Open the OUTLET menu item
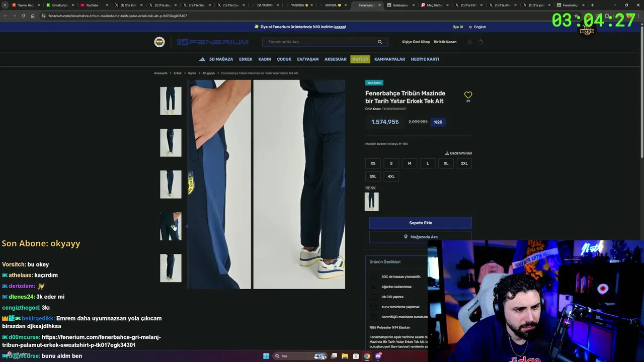Image resolution: width=644 pixels, height=362 pixels. (x=360, y=59)
